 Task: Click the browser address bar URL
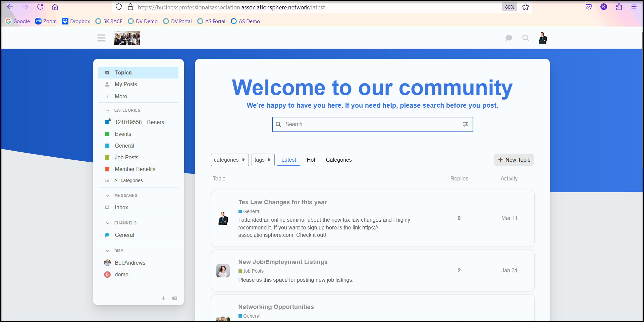pyautogui.click(x=231, y=7)
